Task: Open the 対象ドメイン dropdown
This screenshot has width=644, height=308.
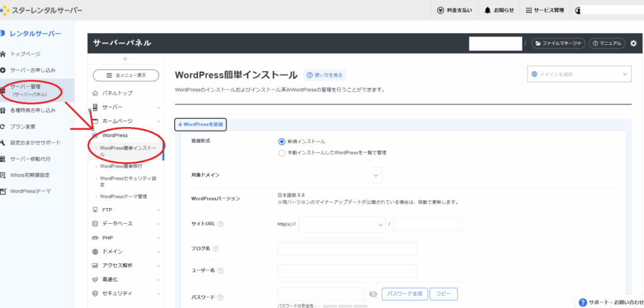Action: (377, 175)
